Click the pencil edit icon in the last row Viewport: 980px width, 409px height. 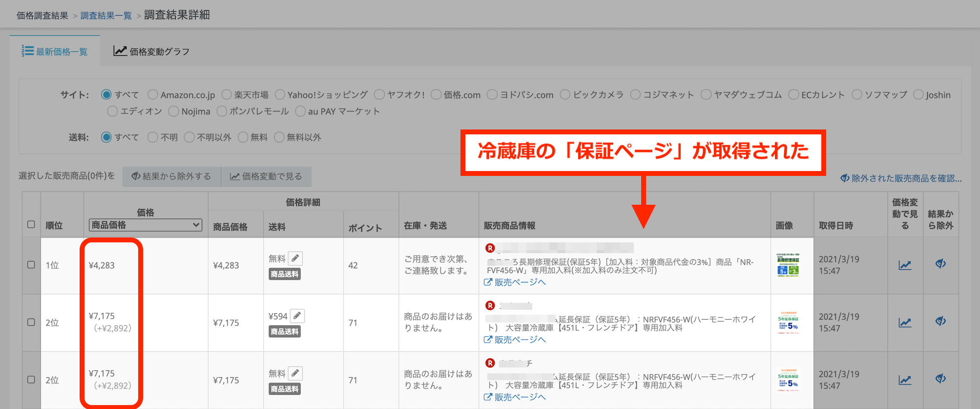coord(295,374)
